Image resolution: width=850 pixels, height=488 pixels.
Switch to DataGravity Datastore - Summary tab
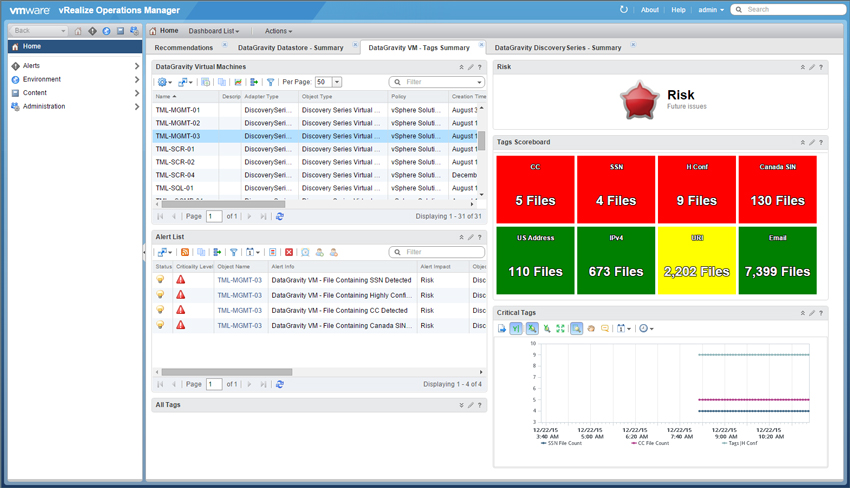tap(291, 48)
